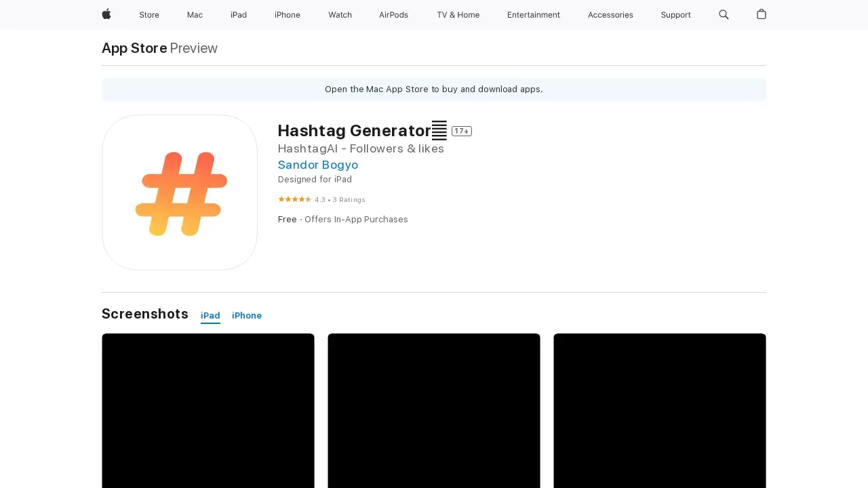This screenshot has width=868, height=488.
Task: Open the Watch menu item
Action: tap(340, 15)
